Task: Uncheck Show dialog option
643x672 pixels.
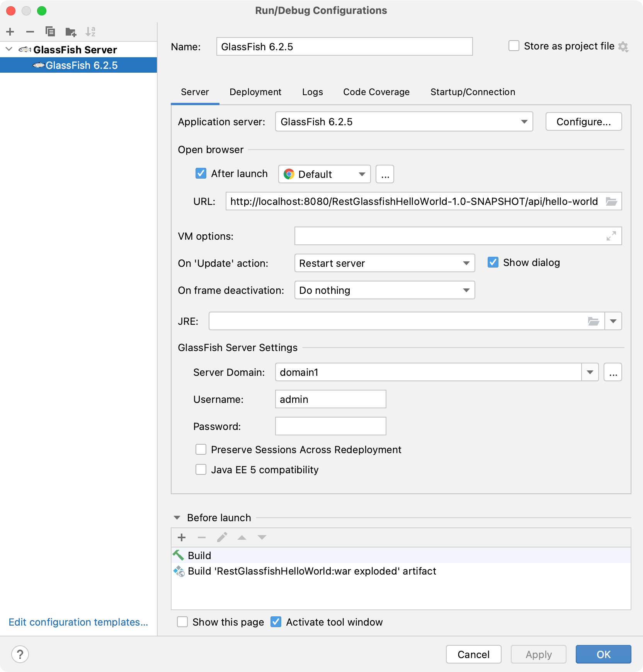Action: [x=493, y=262]
